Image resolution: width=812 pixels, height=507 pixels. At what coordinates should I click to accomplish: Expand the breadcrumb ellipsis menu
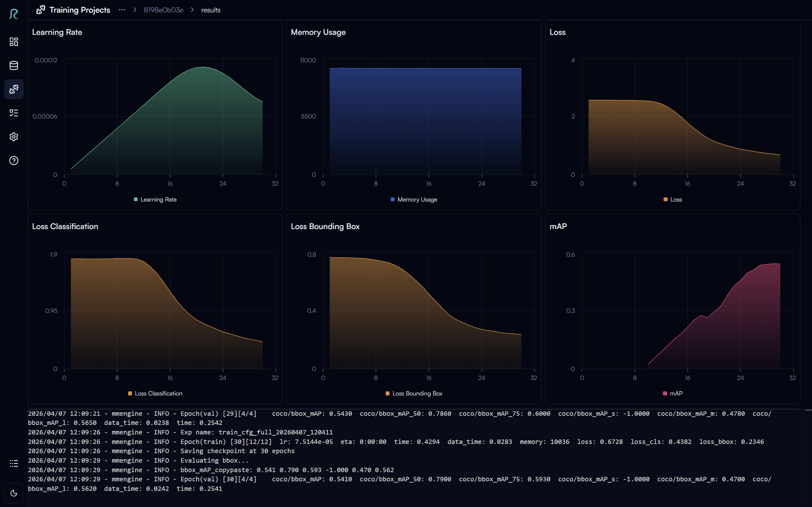click(122, 10)
